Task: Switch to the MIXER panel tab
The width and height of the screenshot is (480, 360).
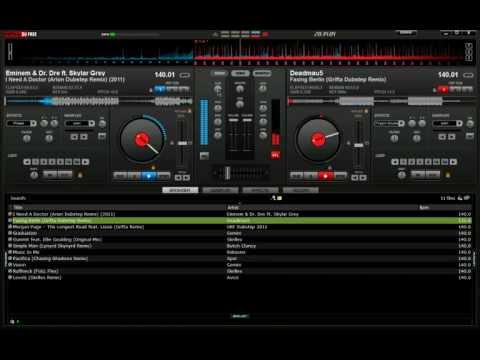Action: 219,73
